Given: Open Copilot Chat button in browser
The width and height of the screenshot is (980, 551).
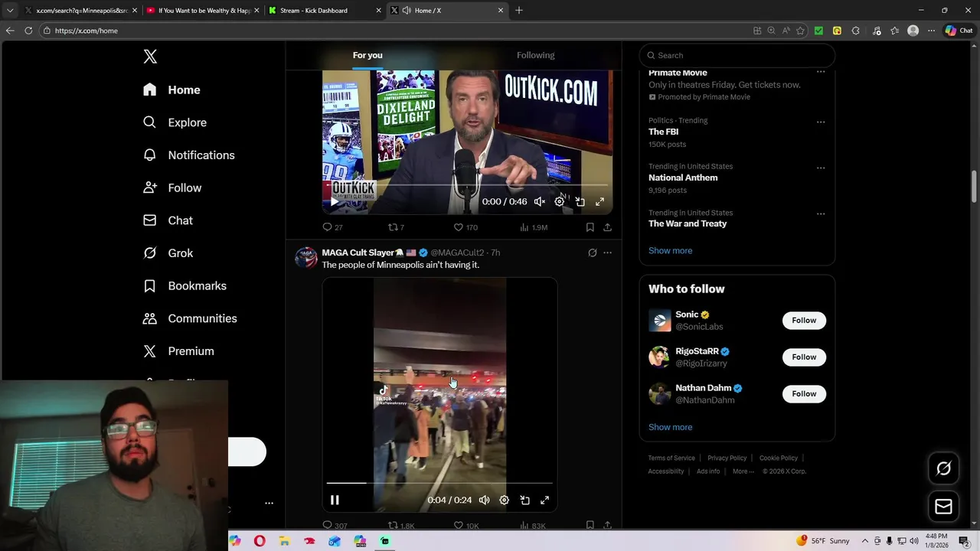Looking at the screenshot, I should [x=959, y=31].
